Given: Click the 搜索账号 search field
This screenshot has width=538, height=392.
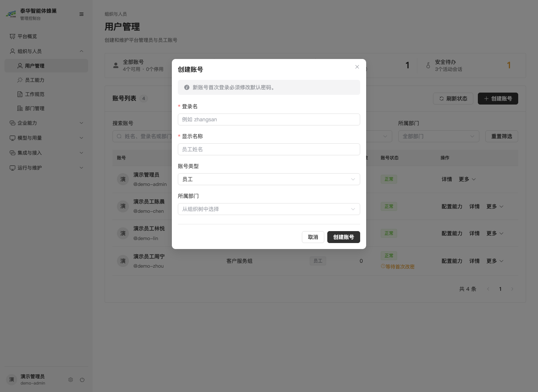Looking at the screenshot, I should click(x=142, y=136).
